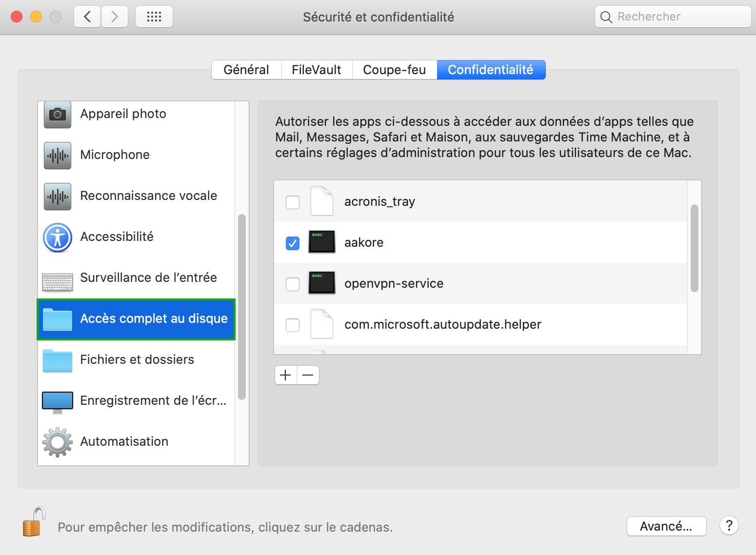Select the Enregistrement de l'écr… label
Image resolution: width=756 pixels, height=555 pixels.
(154, 400)
